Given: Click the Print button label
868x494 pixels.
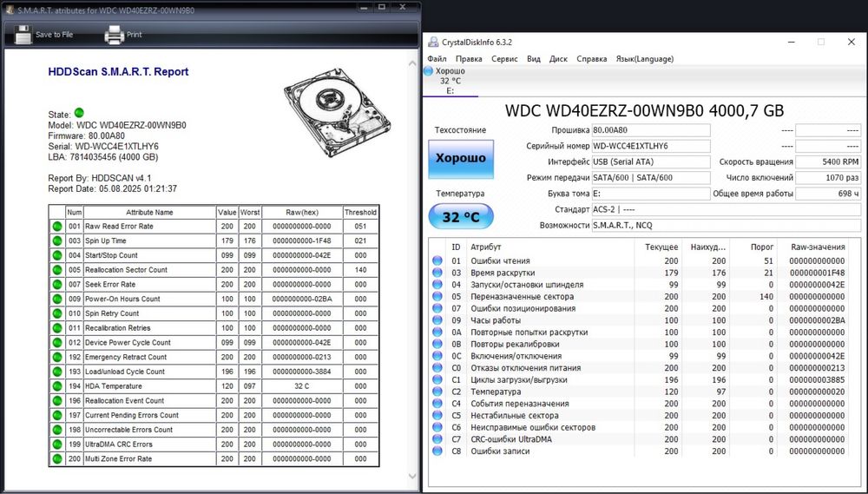Looking at the screenshot, I should point(134,35).
